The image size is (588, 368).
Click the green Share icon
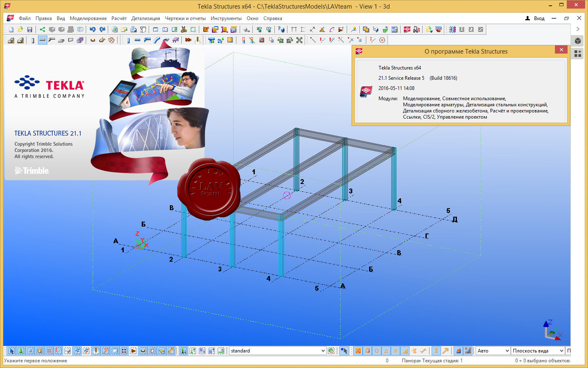42,29
